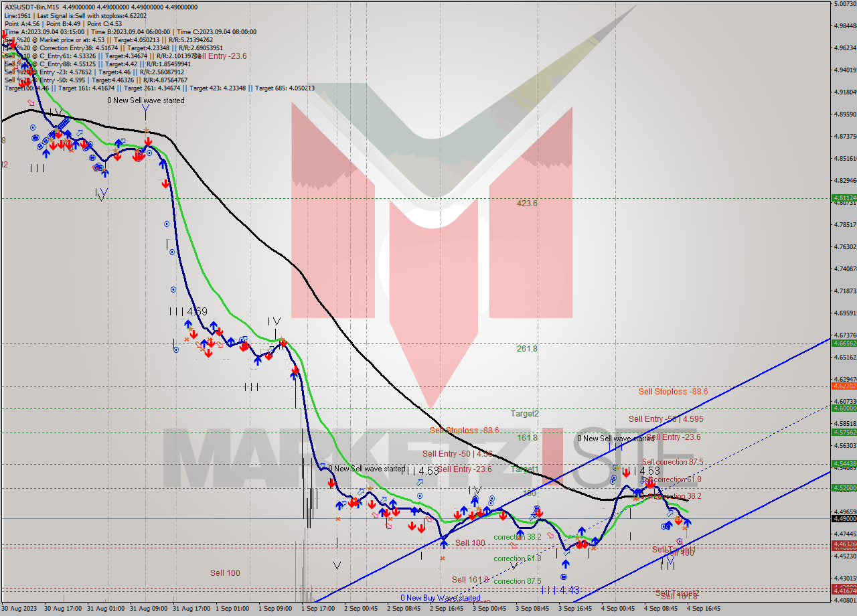Click the 3 Sep 16:45 time axis label
Image resolution: width=857 pixels, height=616 pixels.
(575, 609)
